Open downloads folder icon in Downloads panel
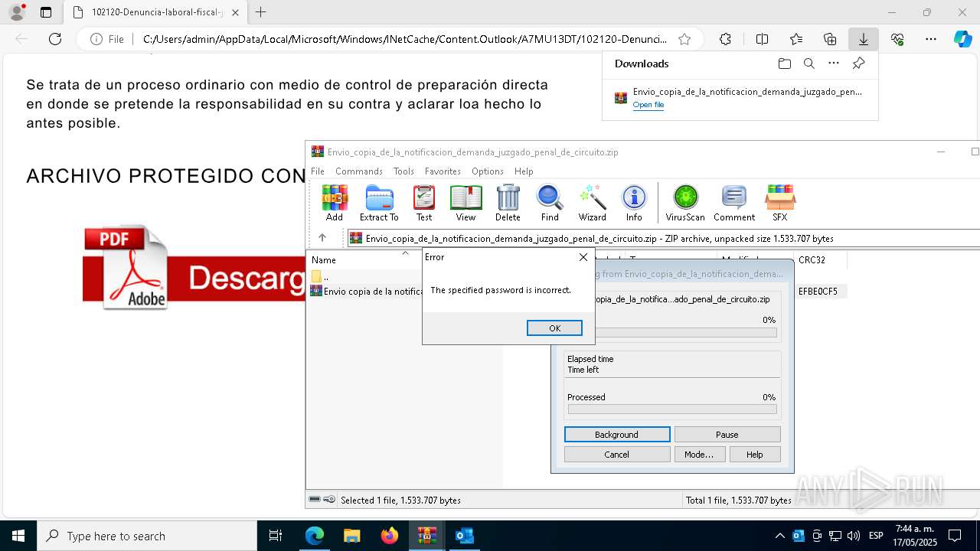This screenshot has height=551, width=980. coord(784,64)
